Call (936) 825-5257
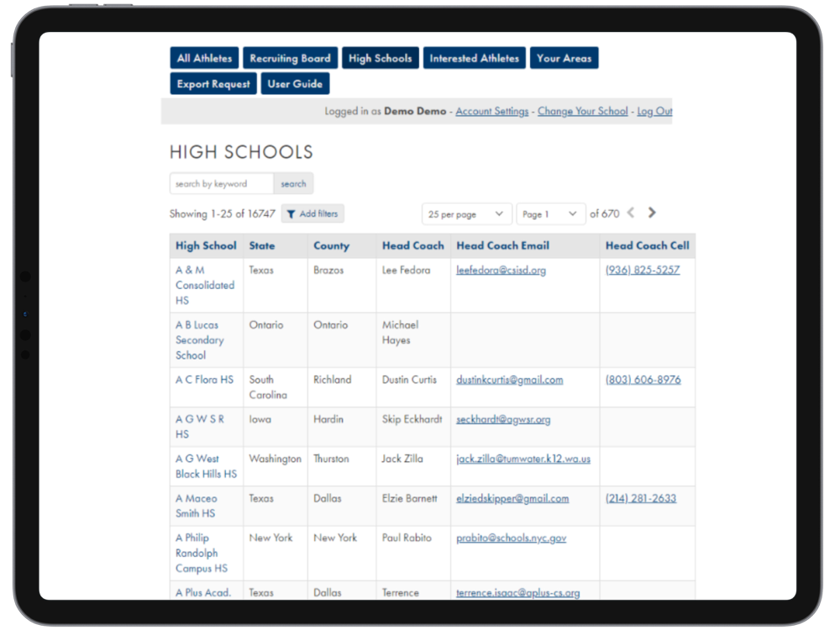 [x=643, y=270]
